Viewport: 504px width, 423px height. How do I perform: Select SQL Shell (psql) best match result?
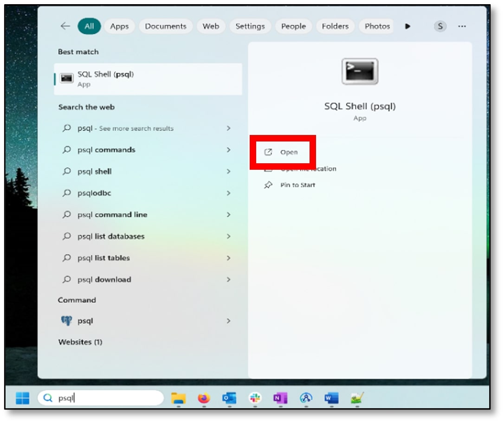tap(148, 79)
